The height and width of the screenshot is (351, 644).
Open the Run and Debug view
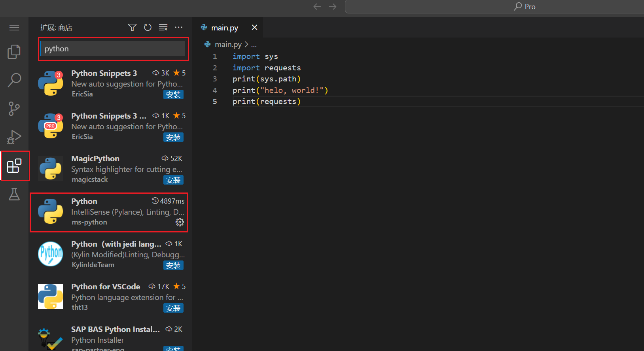point(14,137)
